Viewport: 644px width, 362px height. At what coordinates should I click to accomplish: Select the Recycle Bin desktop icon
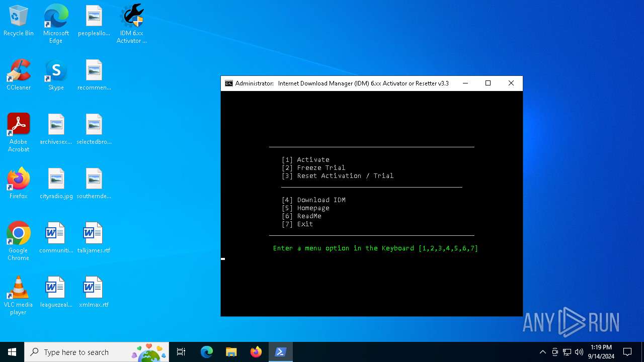19,21
